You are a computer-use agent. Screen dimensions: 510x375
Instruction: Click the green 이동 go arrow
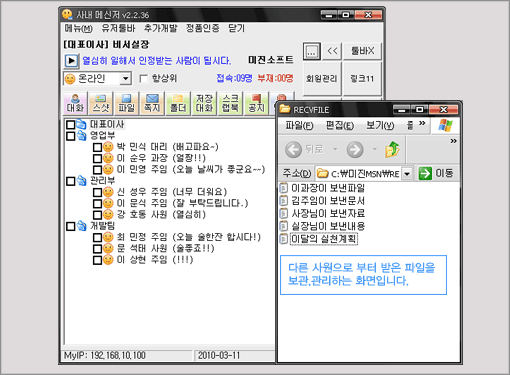point(425,173)
